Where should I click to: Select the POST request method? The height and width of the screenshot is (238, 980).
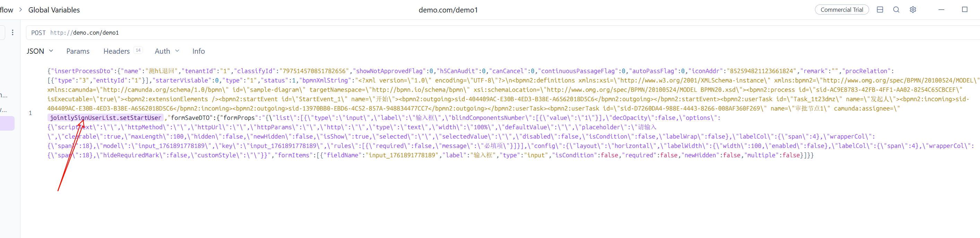pyautogui.click(x=38, y=33)
